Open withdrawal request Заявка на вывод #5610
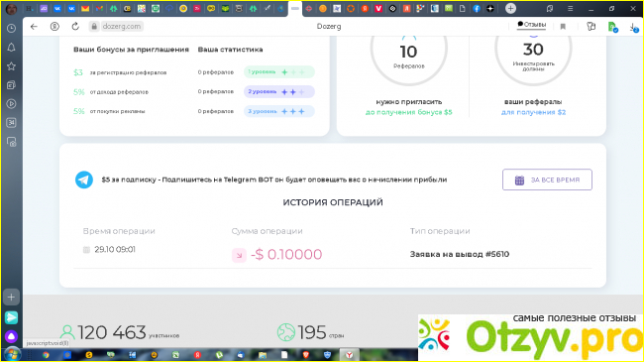Image resolution: width=644 pixels, height=362 pixels. (x=459, y=254)
